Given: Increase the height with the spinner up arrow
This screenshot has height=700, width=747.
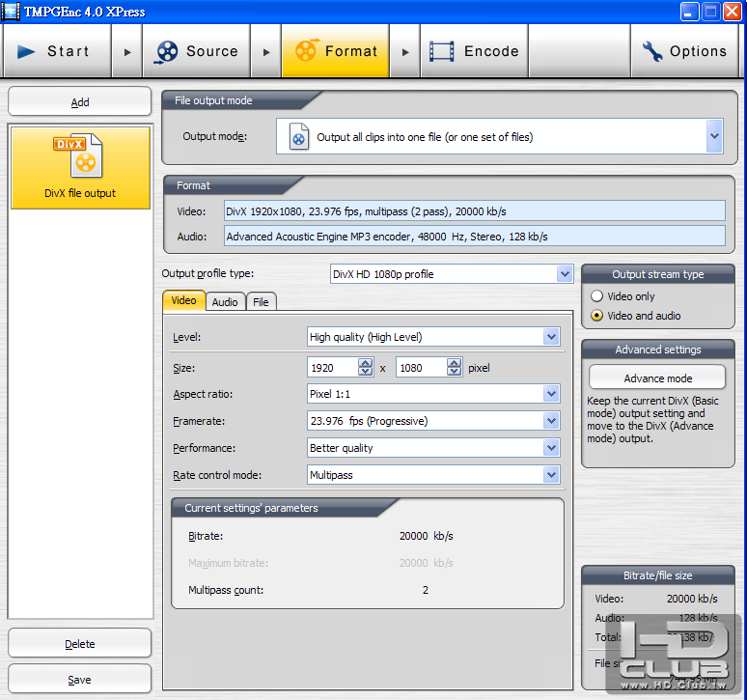Looking at the screenshot, I should tap(455, 363).
